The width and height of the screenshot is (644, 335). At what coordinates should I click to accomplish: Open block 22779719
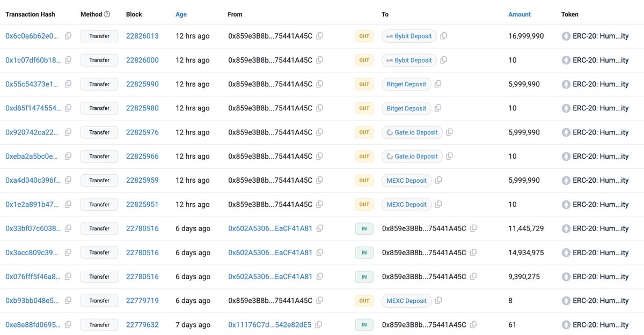pos(142,301)
